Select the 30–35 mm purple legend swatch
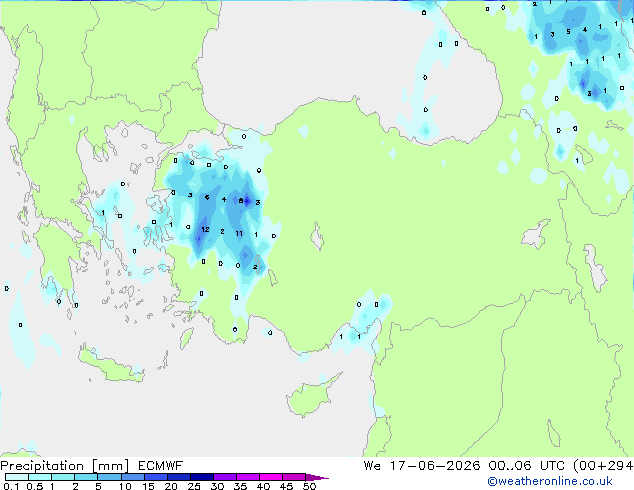Viewport: 634px width, 490px height. click(x=225, y=477)
